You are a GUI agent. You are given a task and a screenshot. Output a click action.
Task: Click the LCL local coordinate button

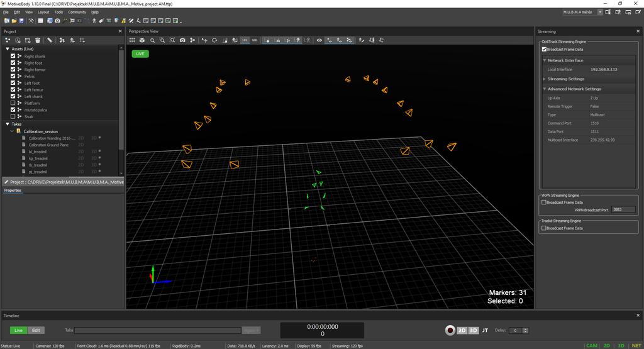pyautogui.click(x=245, y=40)
